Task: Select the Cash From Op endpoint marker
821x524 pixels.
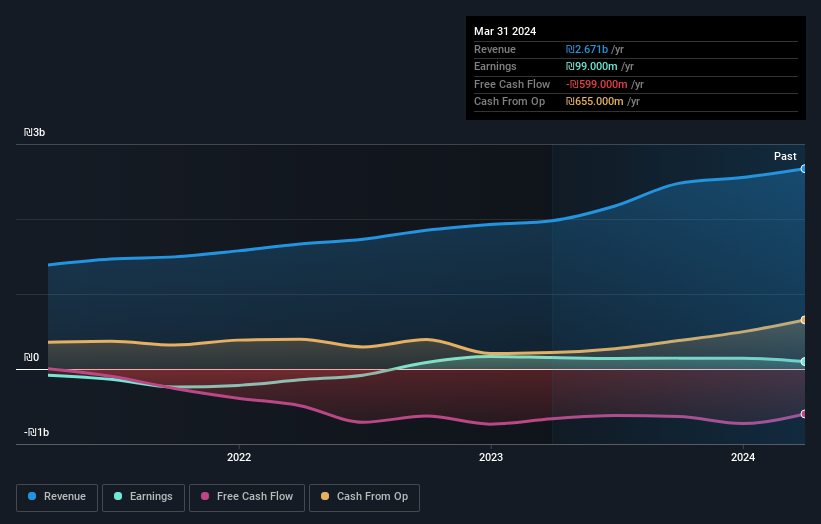Action: click(804, 320)
